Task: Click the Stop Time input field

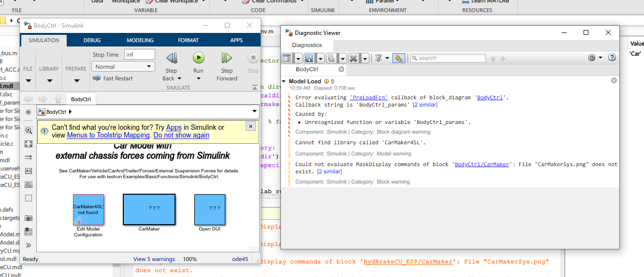Action: pyautogui.click(x=140, y=55)
